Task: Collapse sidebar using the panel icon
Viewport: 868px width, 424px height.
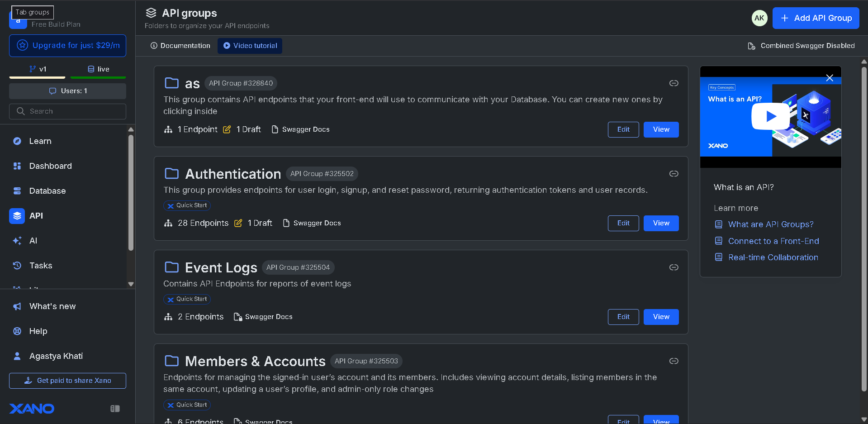Action: pos(115,409)
